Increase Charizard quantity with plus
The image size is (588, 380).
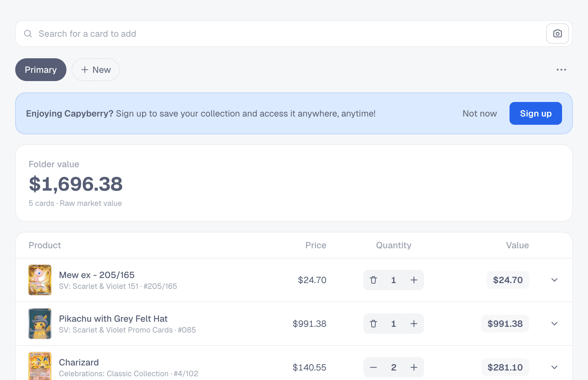coord(414,367)
